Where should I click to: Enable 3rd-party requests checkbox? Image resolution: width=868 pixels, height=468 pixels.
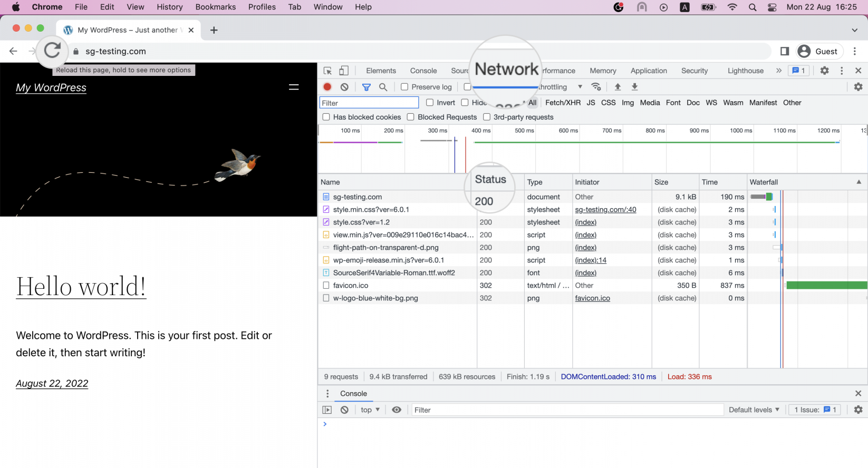(x=487, y=117)
